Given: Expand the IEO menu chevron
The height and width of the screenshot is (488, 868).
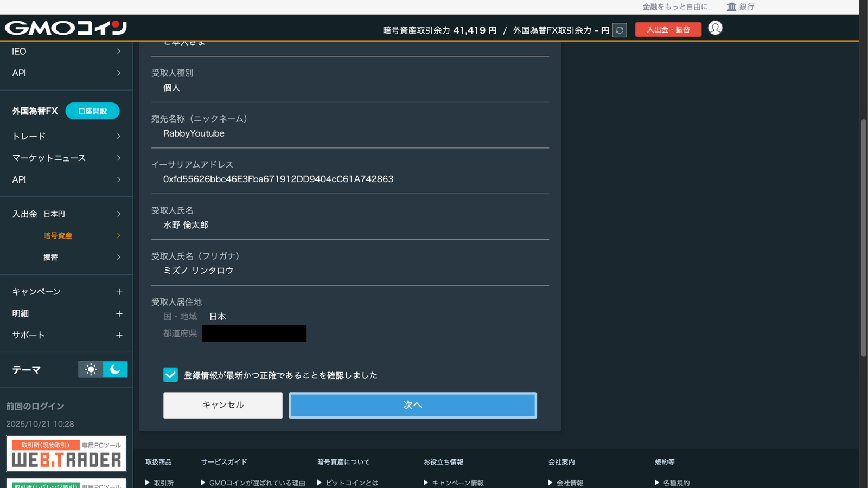Looking at the screenshot, I should 118,52.
